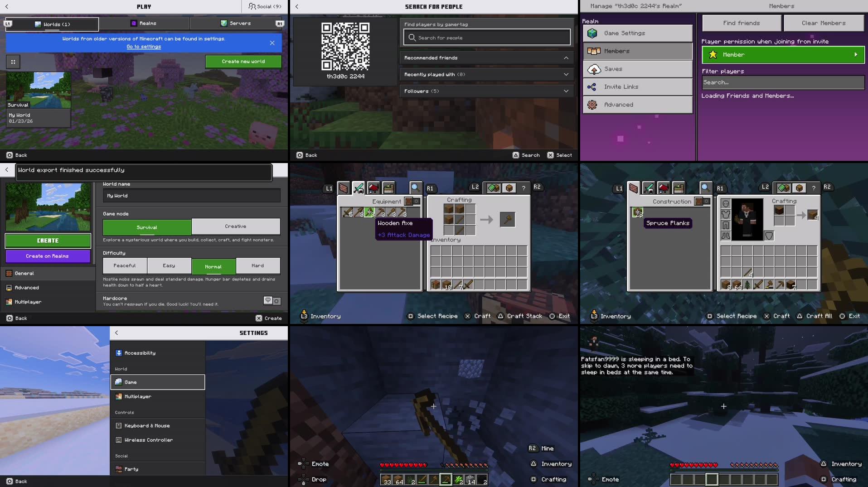This screenshot has width=868, height=487.
Task: Select Equipment sword tab in Spruce Planks screen
Action: (x=649, y=188)
